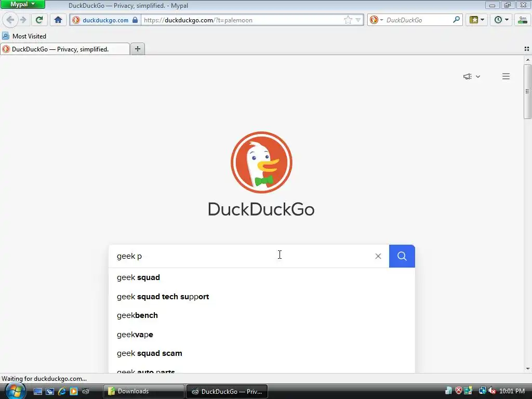Choose 'geek squad tech support' suggestion

[x=262, y=297]
